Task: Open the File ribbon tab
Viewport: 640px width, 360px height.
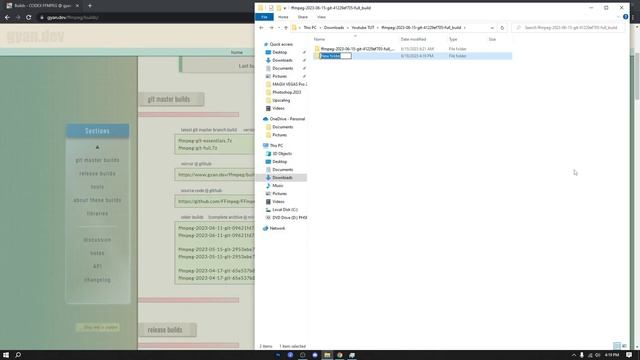Action: 264,17
